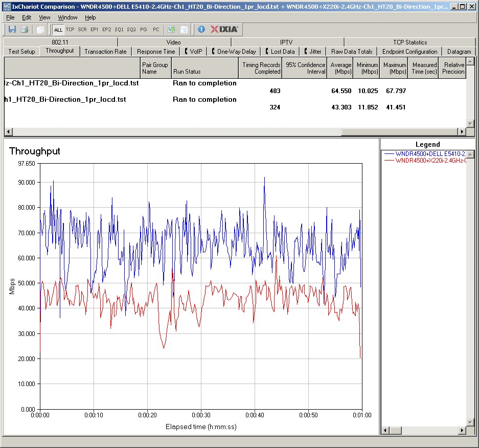The width and height of the screenshot is (479, 448).
Task: Switch to the TCP Statistics tab
Action: click(x=410, y=42)
